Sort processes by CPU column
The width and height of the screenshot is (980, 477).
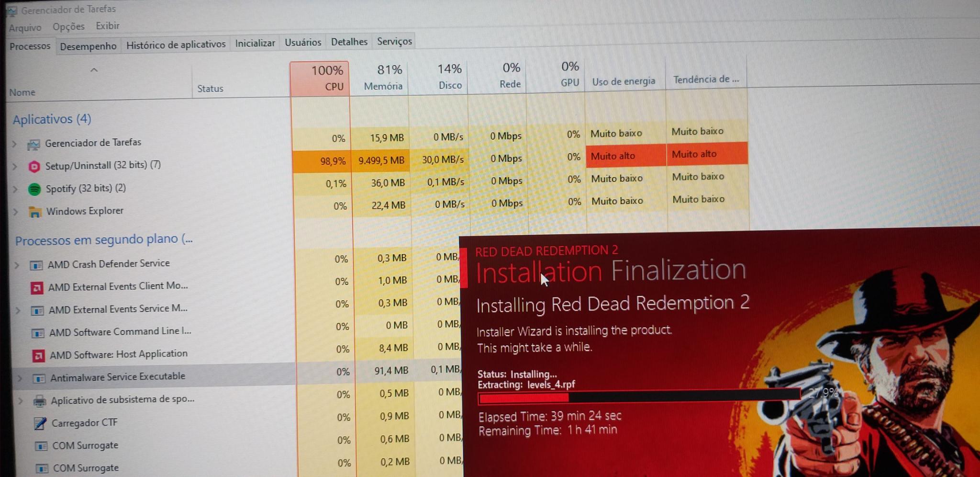pos(320,79)
